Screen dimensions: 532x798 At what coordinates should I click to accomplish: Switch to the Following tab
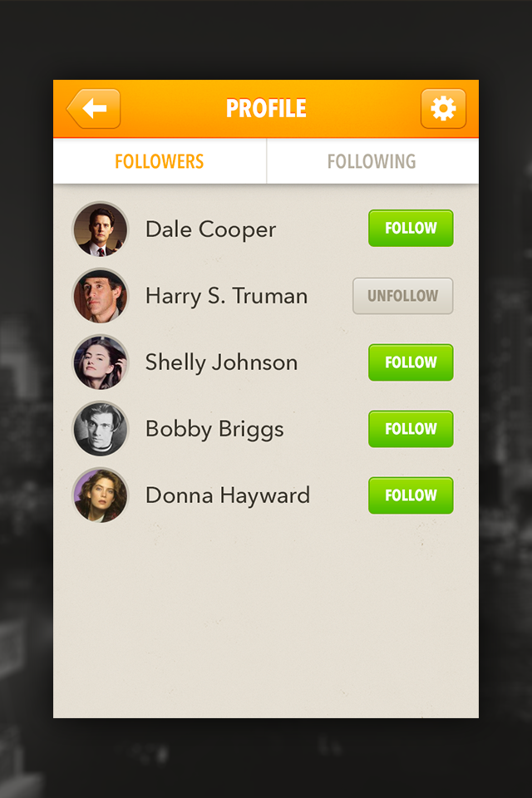pos(372,161)
